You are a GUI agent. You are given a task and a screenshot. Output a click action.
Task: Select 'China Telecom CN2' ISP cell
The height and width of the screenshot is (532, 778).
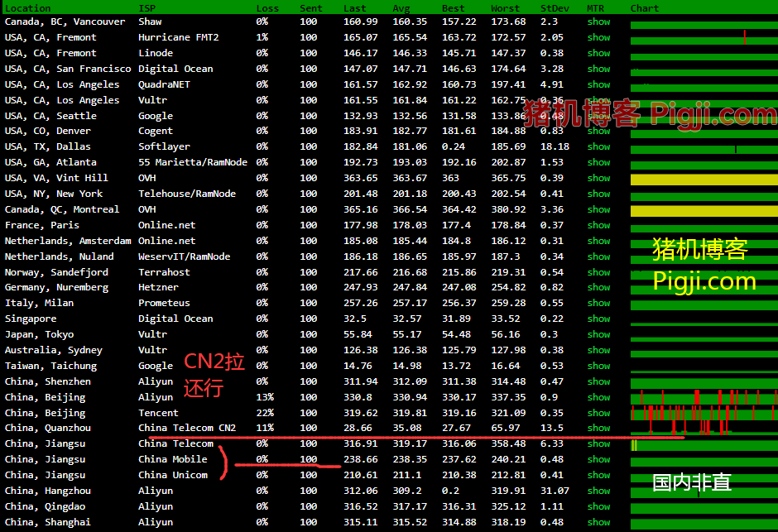(187, 428)
